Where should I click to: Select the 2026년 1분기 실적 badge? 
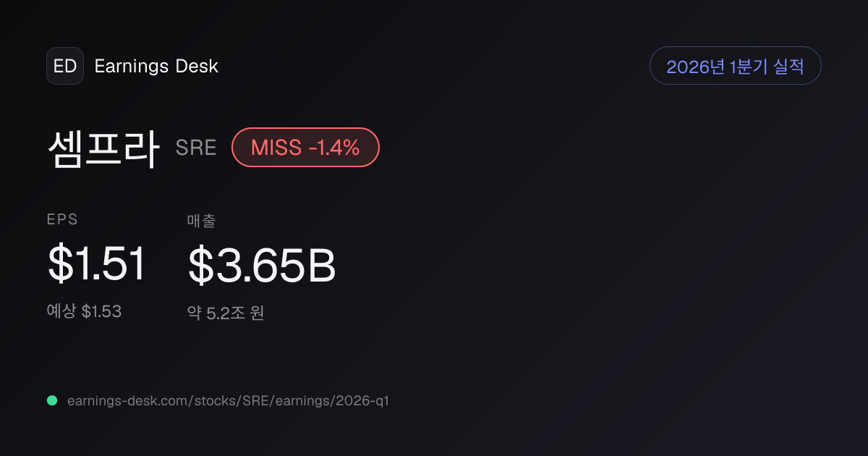736,66
